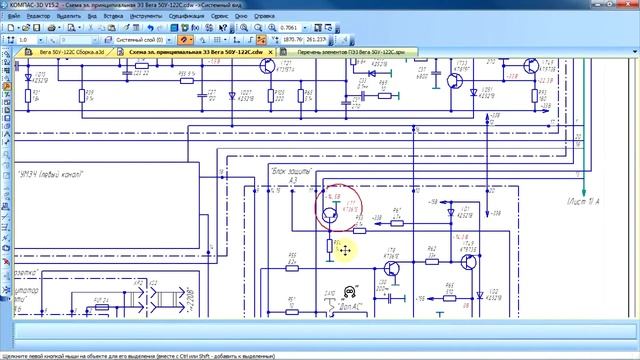640x360 pixels.
Task: Expand the snaps magnet dropdown arrow
Action: (x=191, y=40)
